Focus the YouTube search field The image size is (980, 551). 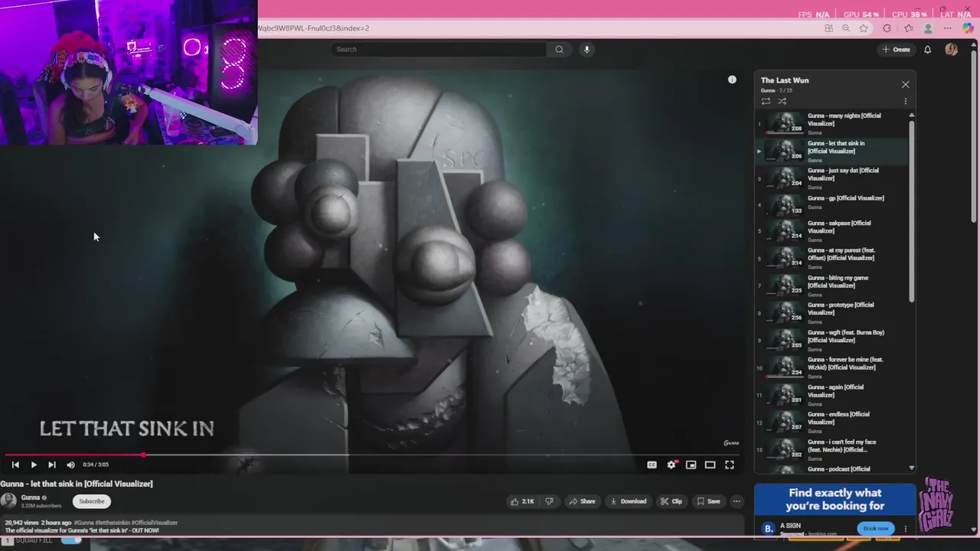click(439, 49)
